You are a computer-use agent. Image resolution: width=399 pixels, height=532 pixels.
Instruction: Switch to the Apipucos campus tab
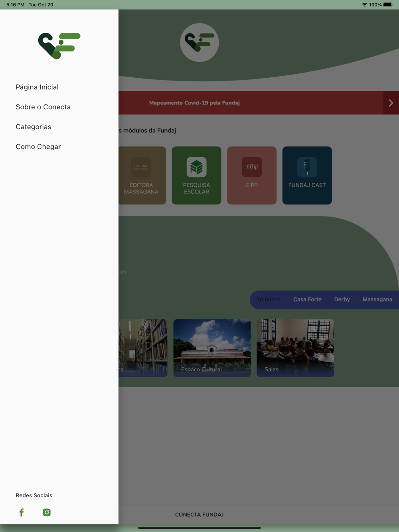[x=268, y=299]
